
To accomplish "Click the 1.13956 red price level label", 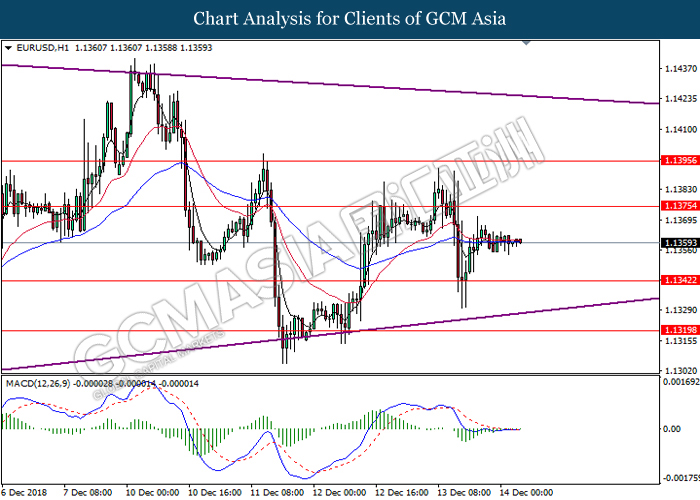I will tap(680, 160).
